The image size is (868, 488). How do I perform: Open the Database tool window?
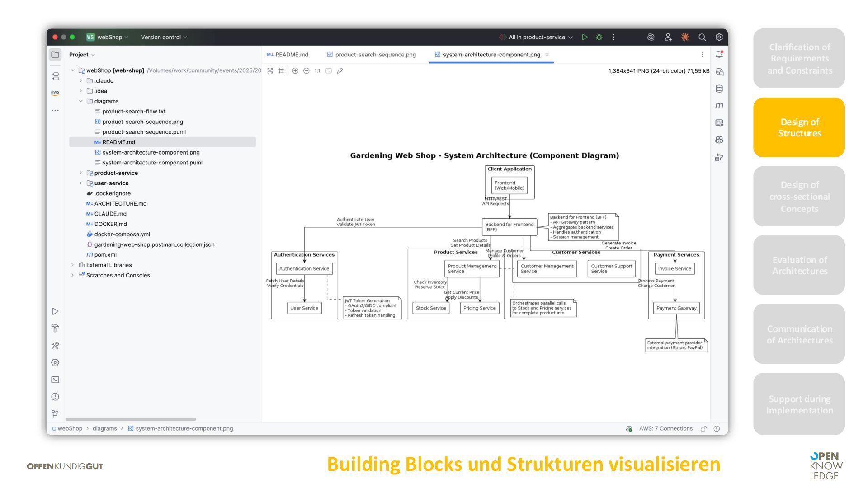tap(719, 89)
